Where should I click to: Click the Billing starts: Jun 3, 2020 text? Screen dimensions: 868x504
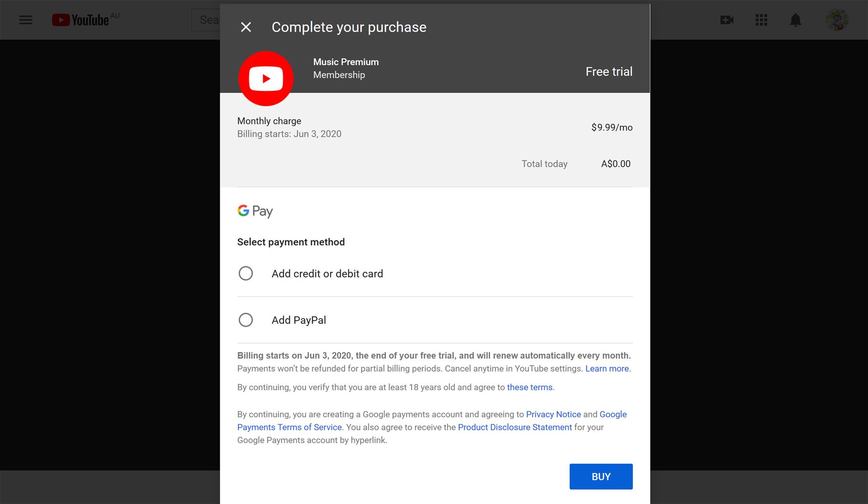(x=289, y=134)
